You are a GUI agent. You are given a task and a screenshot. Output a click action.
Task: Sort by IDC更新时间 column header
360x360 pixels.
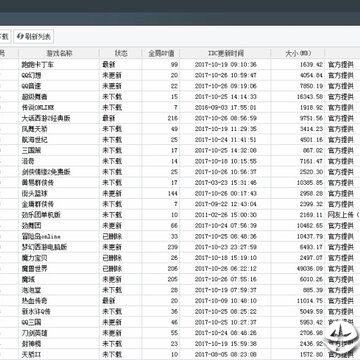[x=225, y=53]
